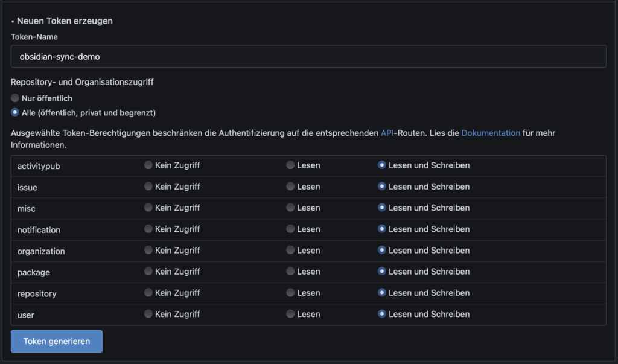Set notification to Kein Zugriff
This screenshot has width=618, height=364.
pos(148,229)
